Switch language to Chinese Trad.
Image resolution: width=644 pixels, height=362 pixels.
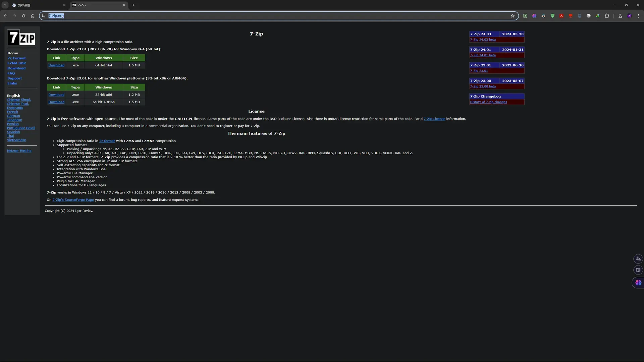click(x=18, y=104)
